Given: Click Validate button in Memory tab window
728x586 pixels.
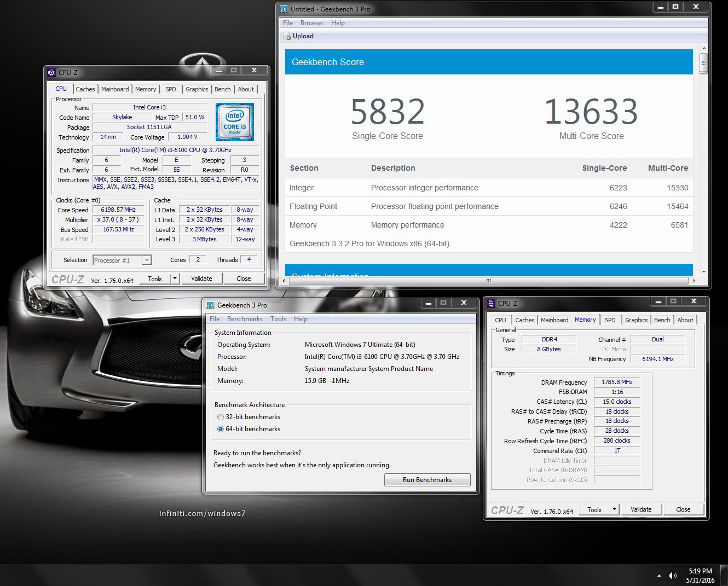Looking at the screenshot, I should pos(641,509).
